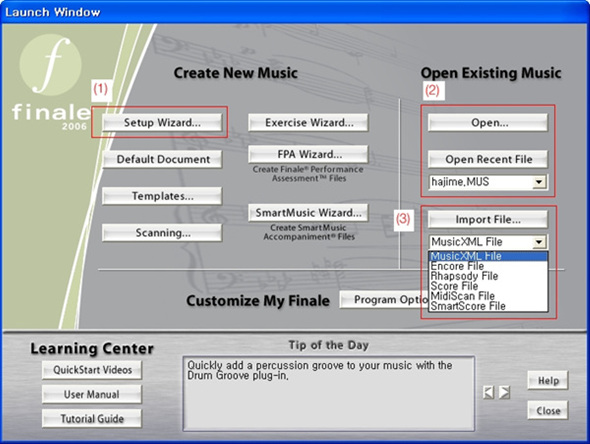
Task: Expand the hajime.MUS recent file dropdown
Action: coord(539,182)
